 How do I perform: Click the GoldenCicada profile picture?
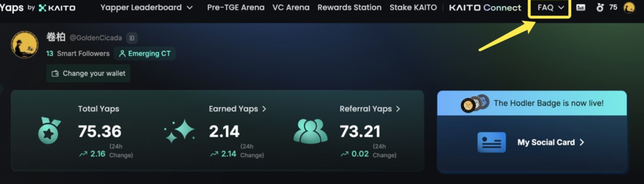pos(25,45)
